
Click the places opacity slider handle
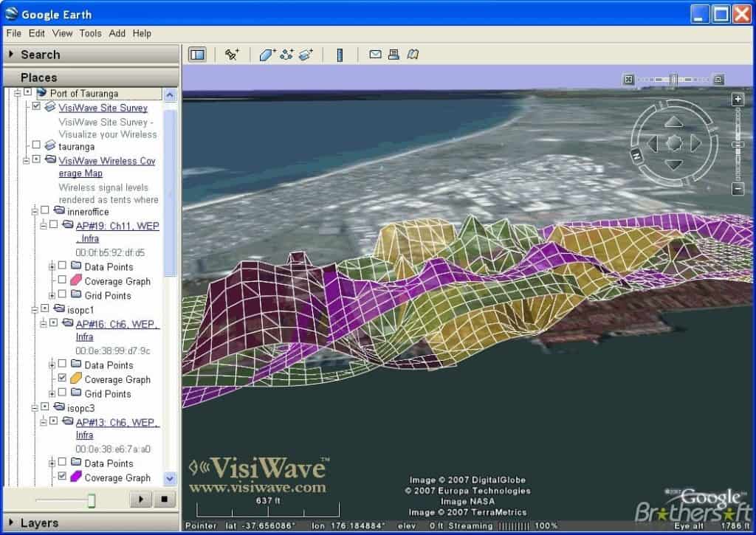click(91, 500)
